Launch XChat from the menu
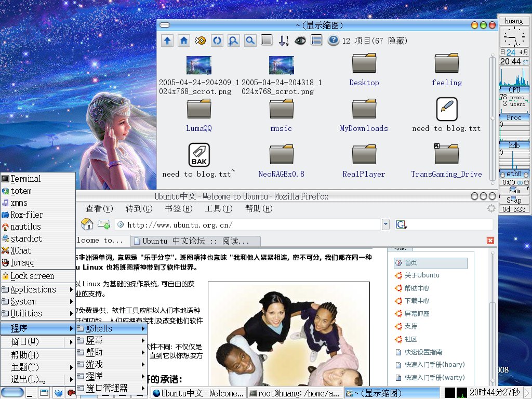 click(x=38, y=250)
